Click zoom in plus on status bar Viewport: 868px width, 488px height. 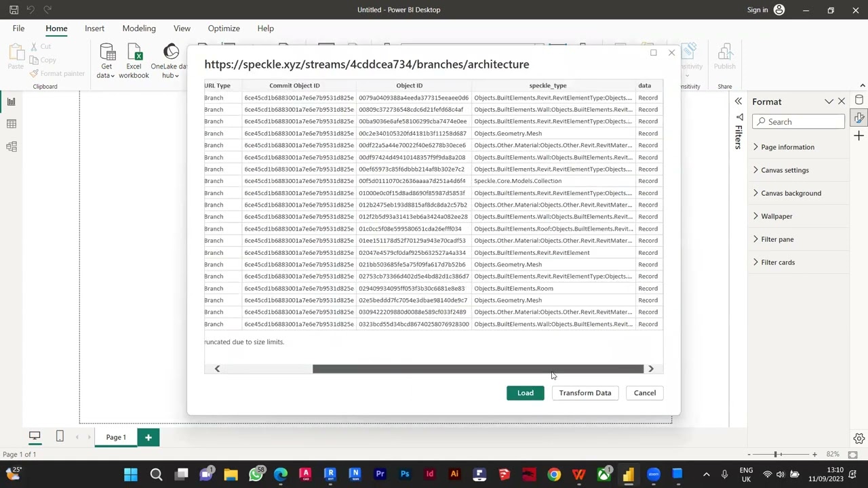pos(814,454)
